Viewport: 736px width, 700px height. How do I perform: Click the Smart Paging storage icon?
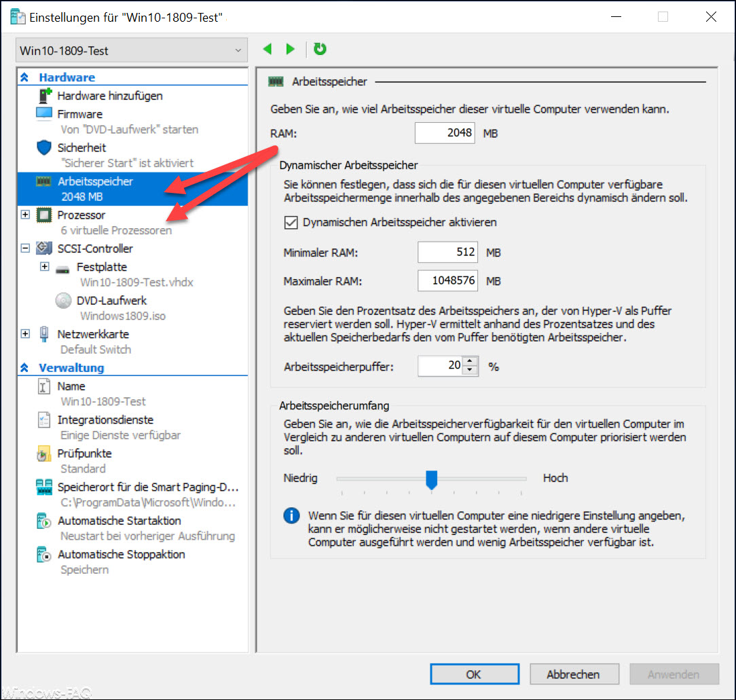tap(44, 487)
